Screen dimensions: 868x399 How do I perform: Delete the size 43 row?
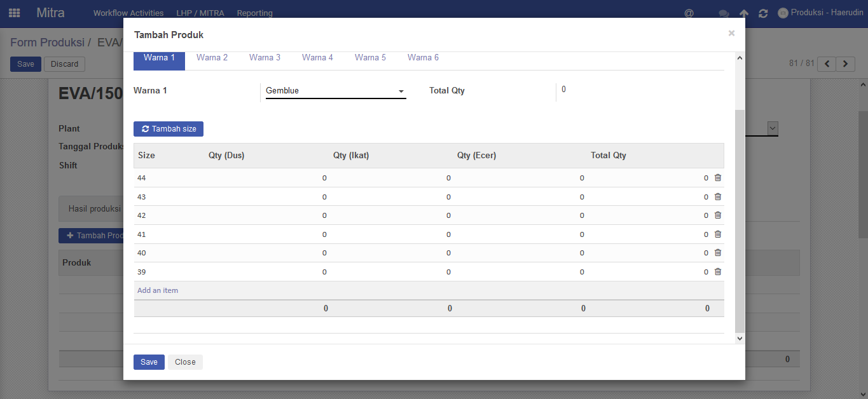[718, 197]
